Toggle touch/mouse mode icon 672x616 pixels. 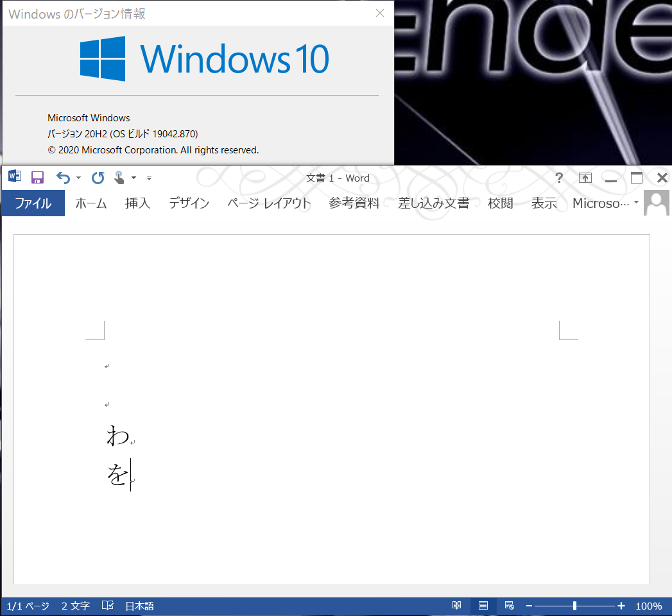tap(119, 177)
